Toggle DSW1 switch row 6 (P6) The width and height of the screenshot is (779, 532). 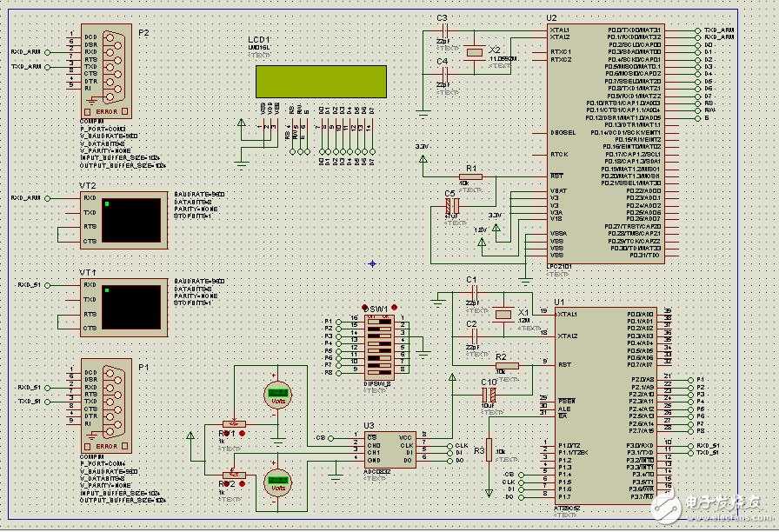380,357
